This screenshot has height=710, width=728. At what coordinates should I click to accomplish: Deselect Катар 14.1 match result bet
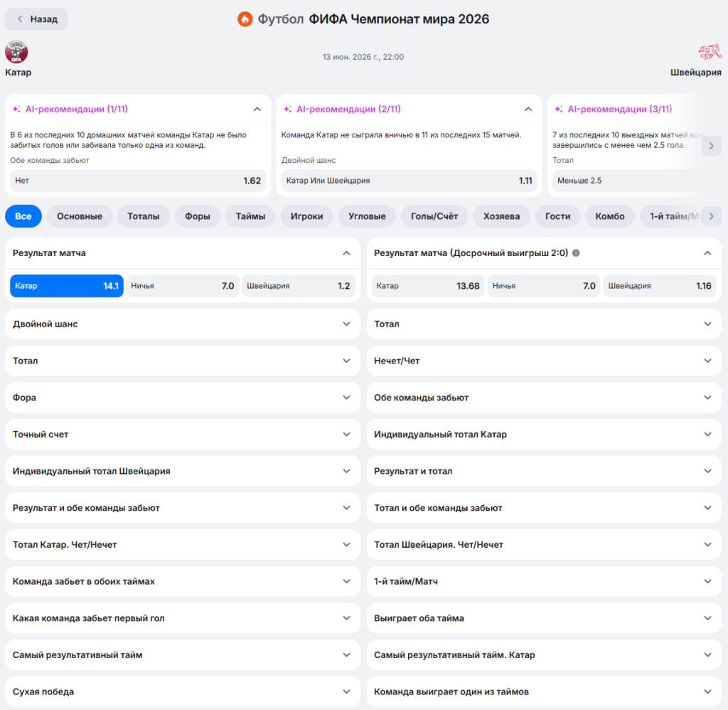tap(67, 286)
